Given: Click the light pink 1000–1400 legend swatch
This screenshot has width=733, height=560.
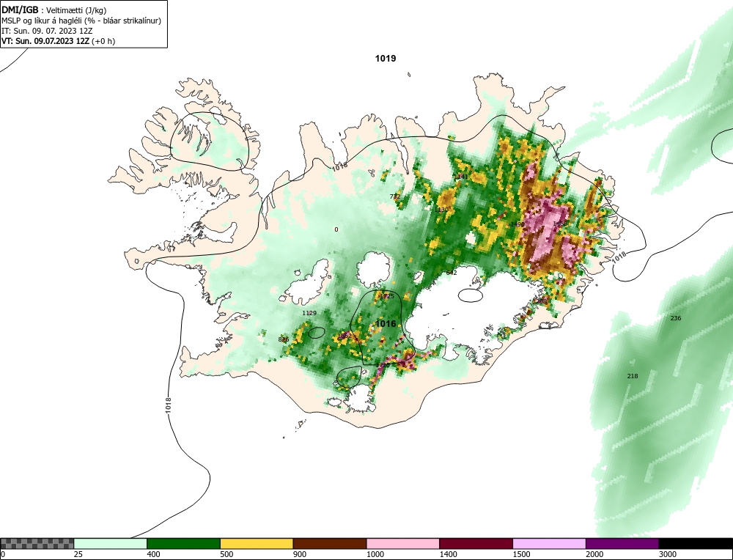Looking at the screenshot, I should tap(403, 543).
